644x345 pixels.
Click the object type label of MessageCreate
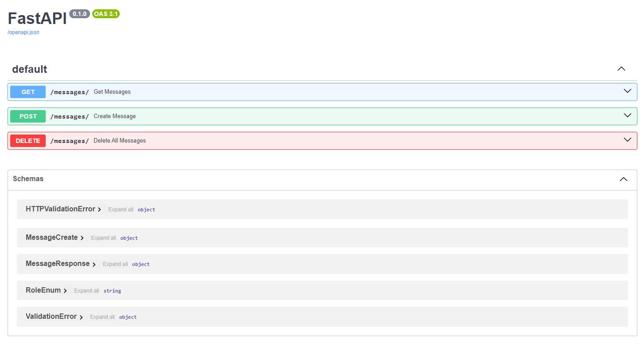(129, 238)
